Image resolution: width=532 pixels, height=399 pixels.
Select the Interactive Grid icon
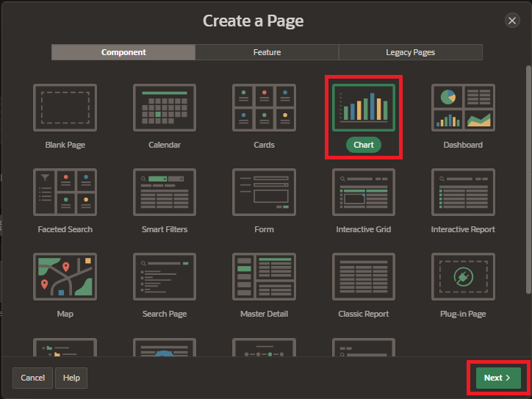tap(364, 193)
